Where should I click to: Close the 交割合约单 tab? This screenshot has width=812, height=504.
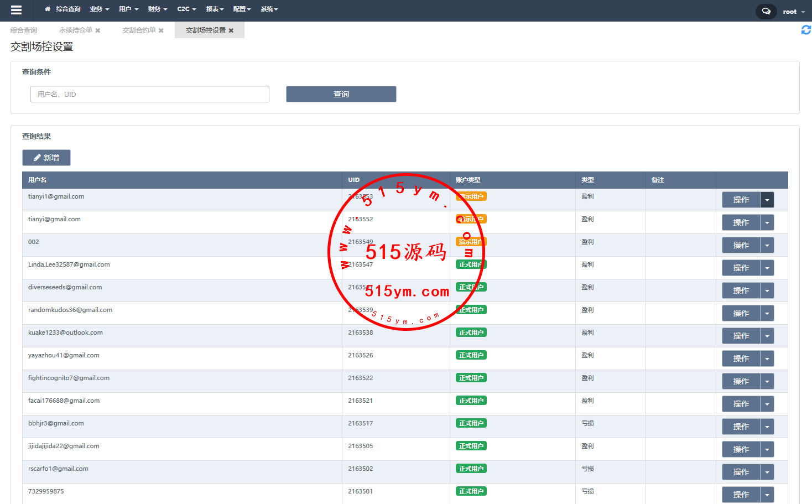pyautogui.click(x=161, y=30)
